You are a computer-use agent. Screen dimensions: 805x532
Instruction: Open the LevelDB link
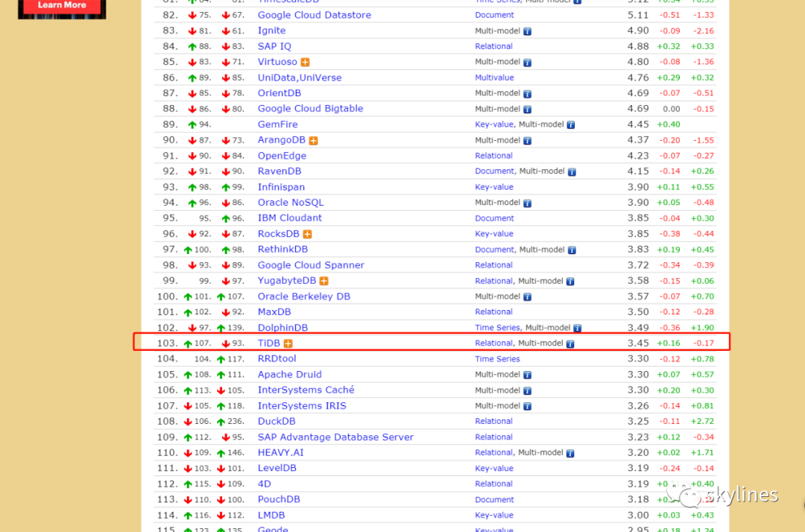[277, 467]
